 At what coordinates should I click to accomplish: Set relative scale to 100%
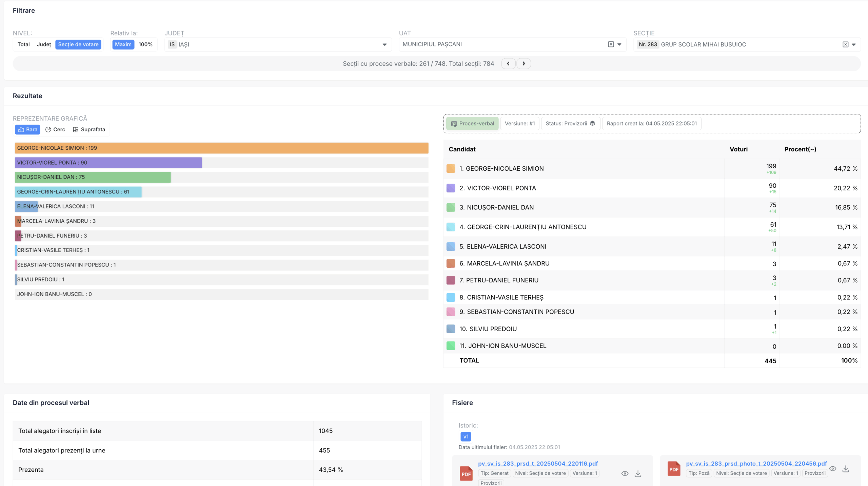click(145, 44)
